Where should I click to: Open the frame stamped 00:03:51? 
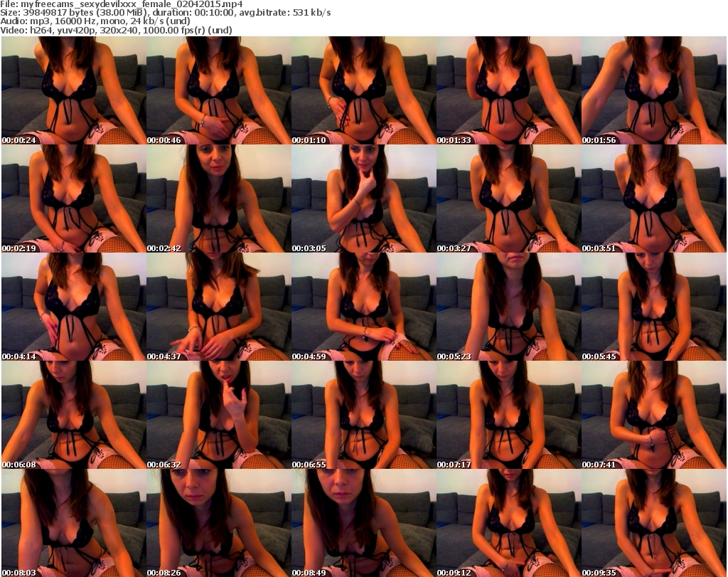(654, 198)
